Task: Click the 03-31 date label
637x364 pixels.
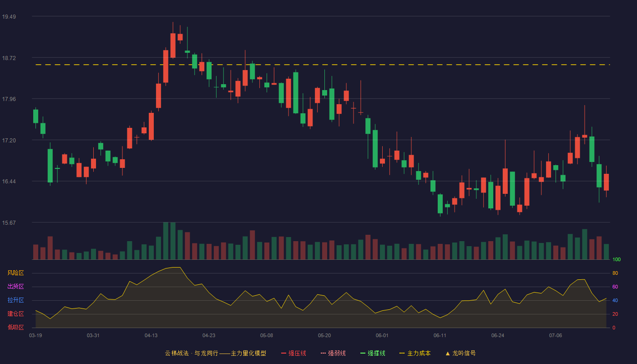Action: pos(93,335)
